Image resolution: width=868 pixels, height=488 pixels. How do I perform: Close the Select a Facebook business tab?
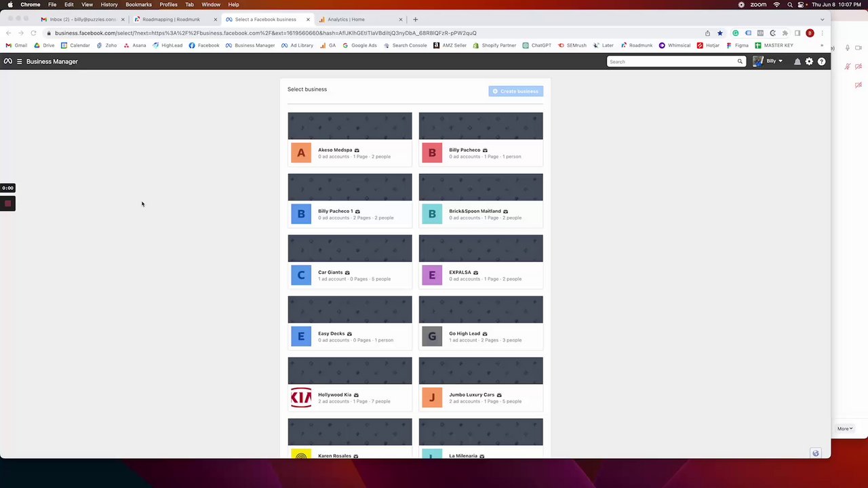pos(309,19)
